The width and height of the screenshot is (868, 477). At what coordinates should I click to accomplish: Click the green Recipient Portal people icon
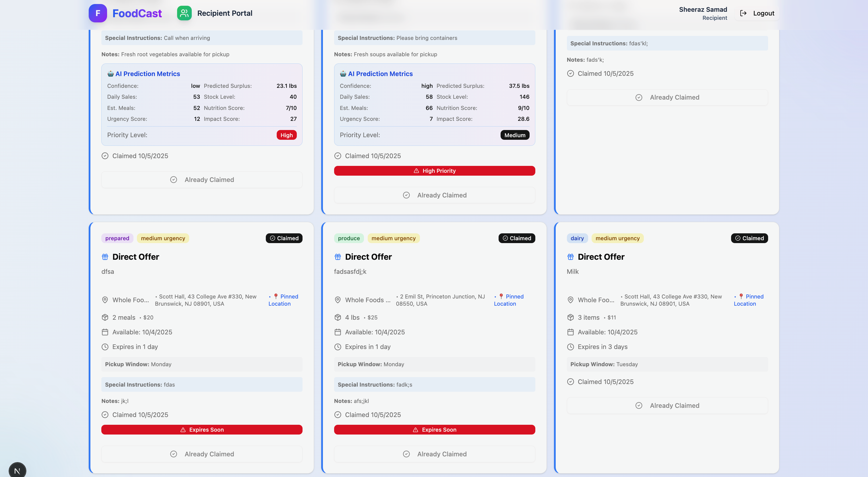[184, 13]
